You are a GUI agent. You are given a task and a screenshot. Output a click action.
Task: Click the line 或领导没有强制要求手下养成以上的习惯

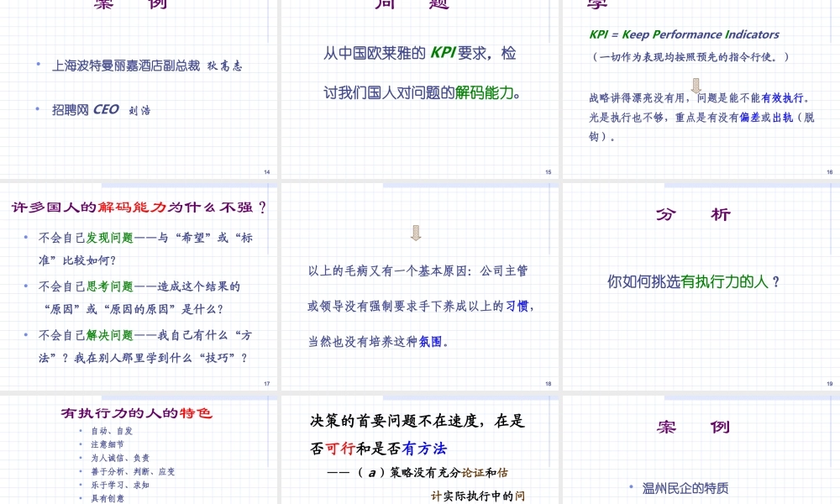click(421, 307)
